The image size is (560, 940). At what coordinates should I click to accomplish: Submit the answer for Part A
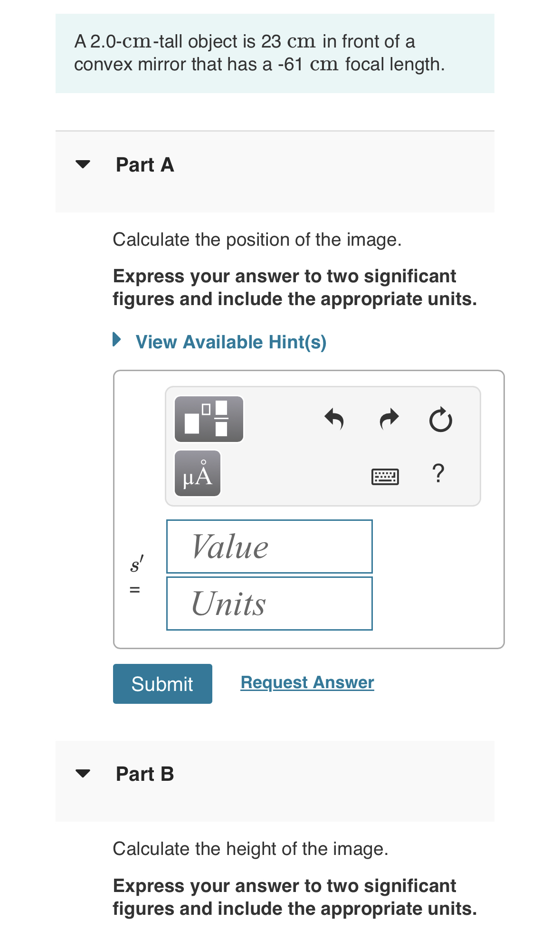coord(162,683)
